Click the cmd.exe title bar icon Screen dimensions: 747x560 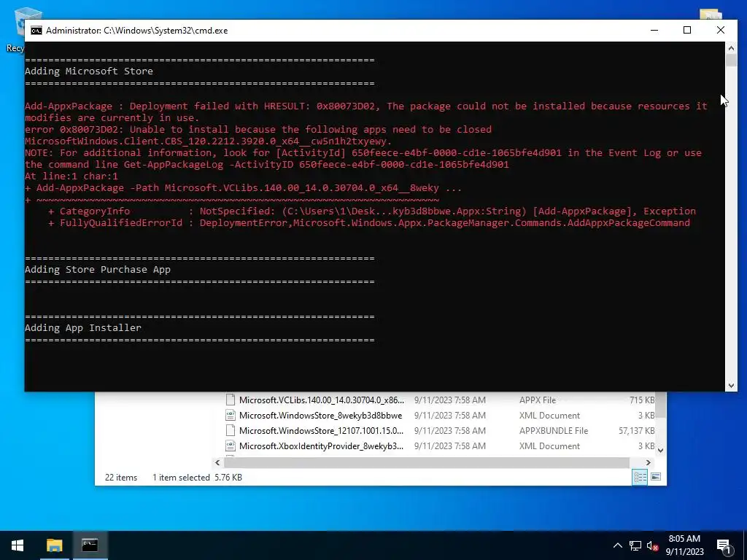36,31
